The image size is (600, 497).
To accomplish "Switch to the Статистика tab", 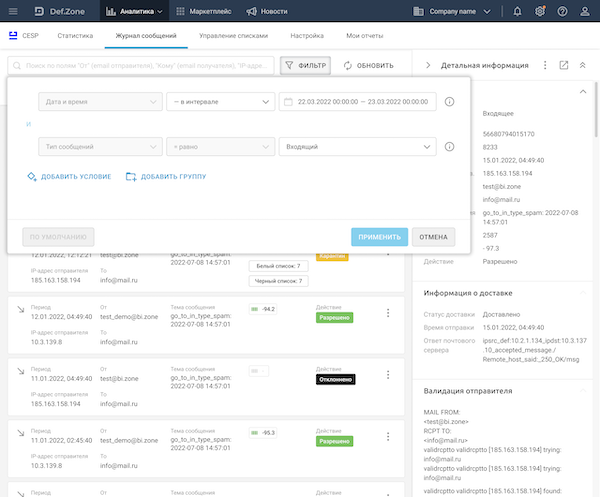I will [x=75, y=36].
